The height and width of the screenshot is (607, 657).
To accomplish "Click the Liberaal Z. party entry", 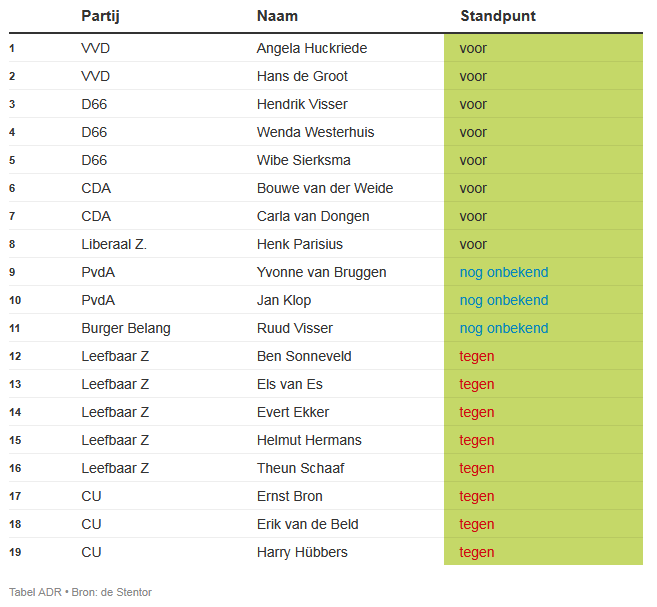I will [x=114, y=244].
